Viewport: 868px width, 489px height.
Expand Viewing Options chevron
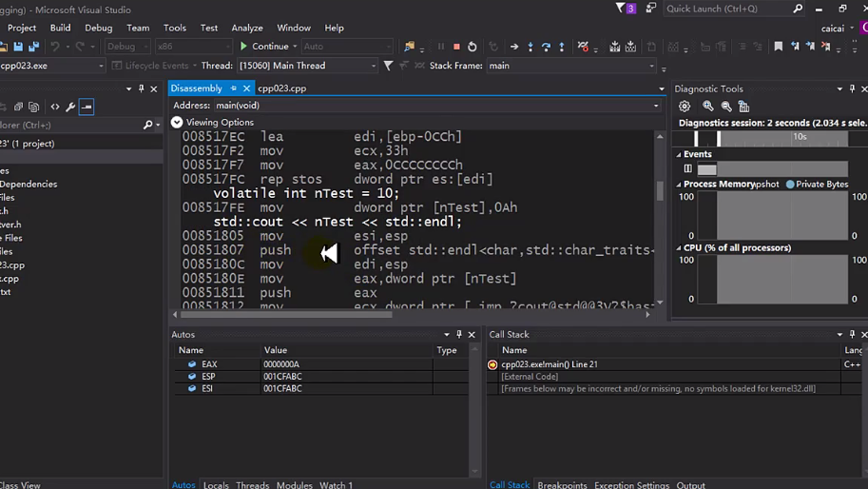point(177,123)
